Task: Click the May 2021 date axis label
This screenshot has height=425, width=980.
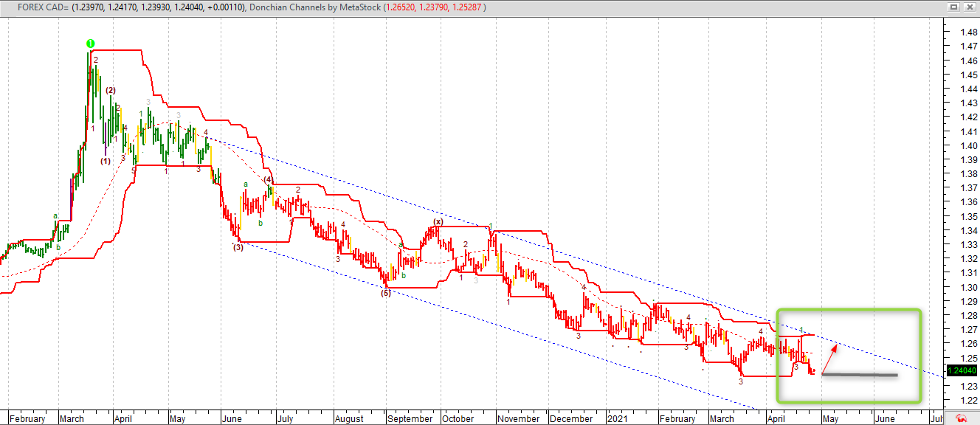Action: point(829,418)
